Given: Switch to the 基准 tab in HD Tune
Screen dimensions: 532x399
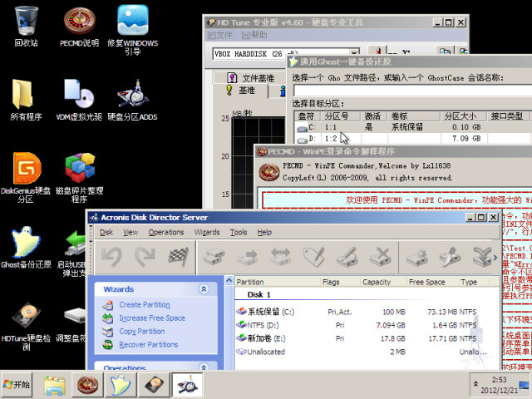Looking at the screenshot, I should click(240, 91).
